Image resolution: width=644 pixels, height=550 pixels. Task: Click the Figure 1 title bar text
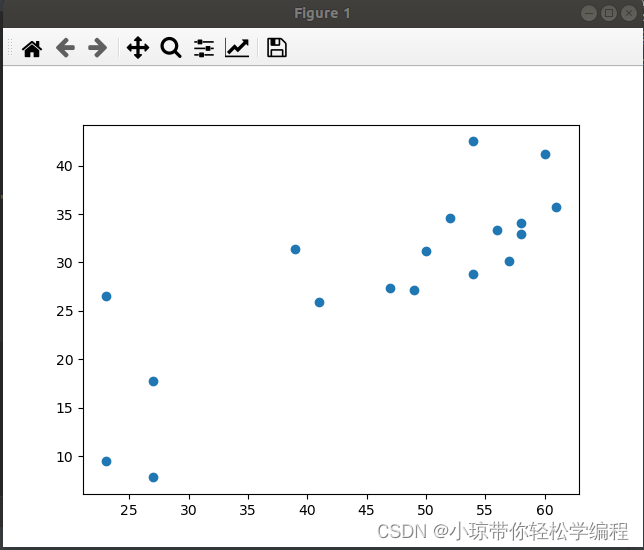(x=322, y=14)
